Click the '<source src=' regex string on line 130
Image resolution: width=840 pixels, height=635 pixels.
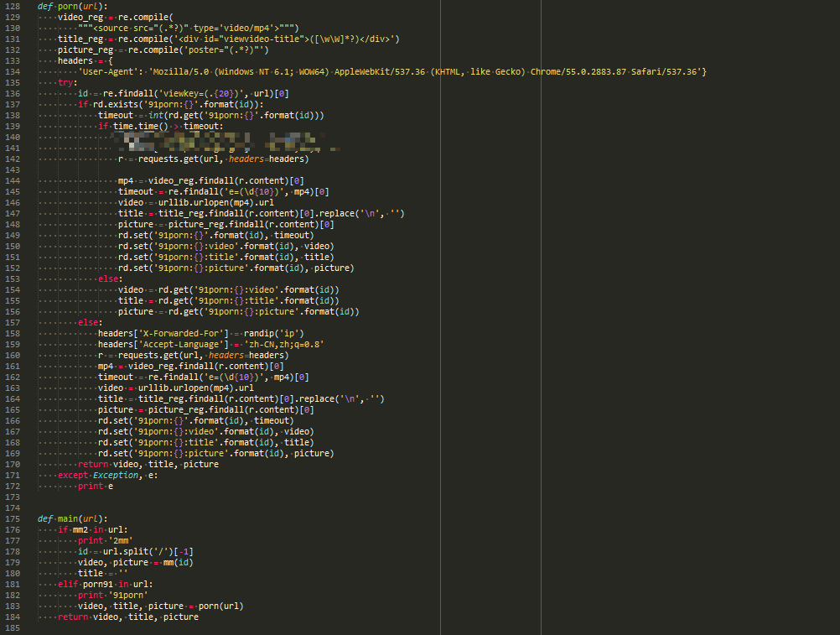(x=188, y=28)
